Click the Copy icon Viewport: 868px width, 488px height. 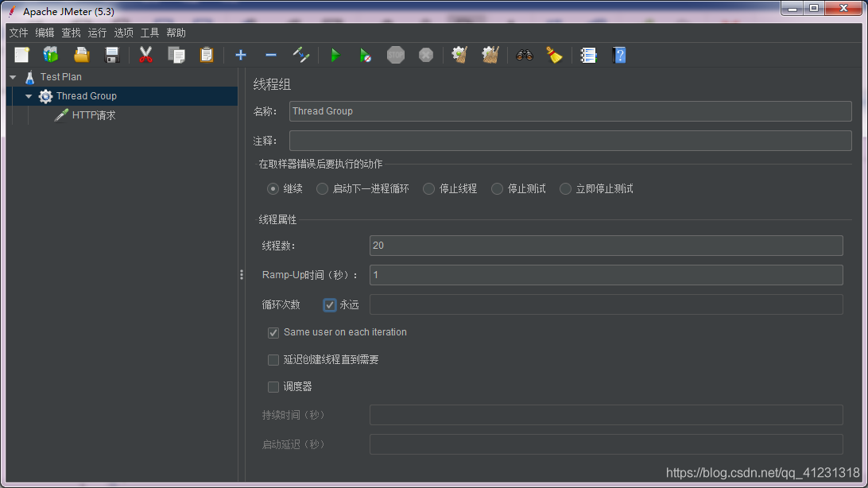[176, 55]
